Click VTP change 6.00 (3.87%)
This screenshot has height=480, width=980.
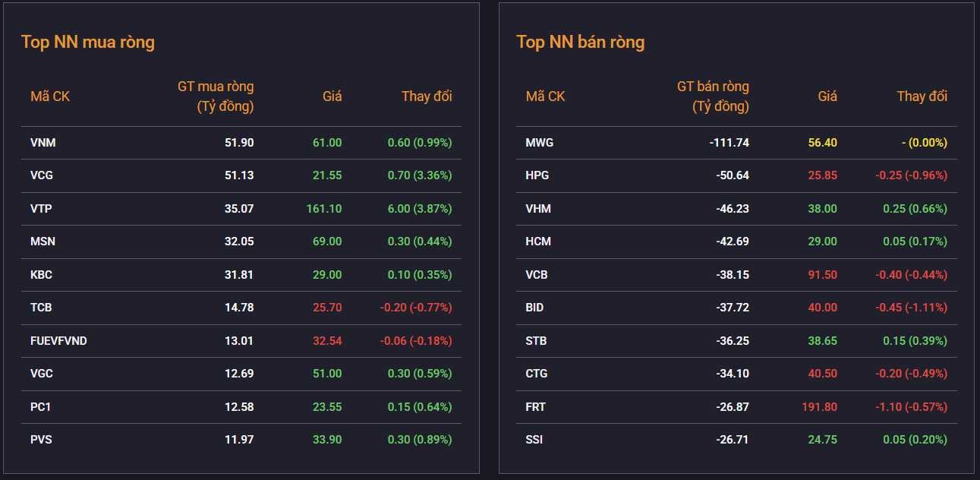point(420,209)
